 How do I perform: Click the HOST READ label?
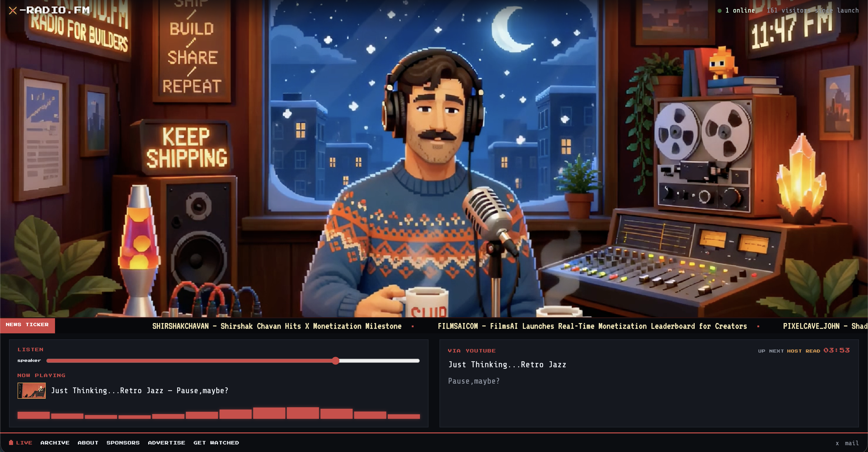click(803, 351)
